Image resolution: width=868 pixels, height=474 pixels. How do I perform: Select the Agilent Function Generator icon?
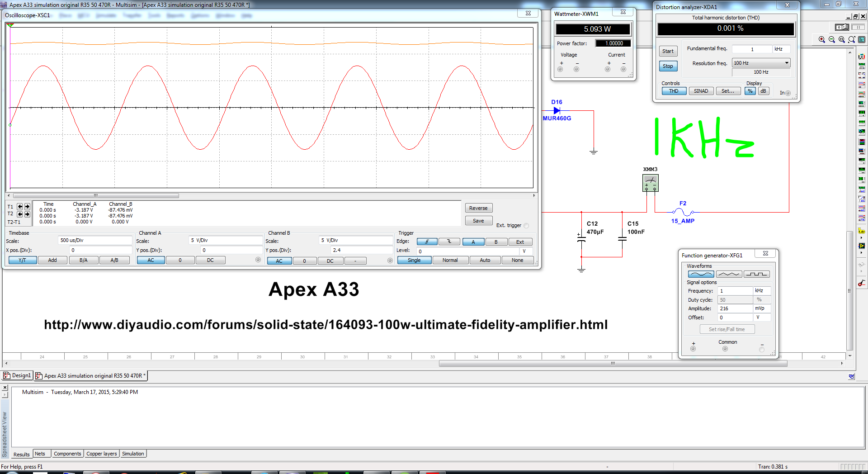(862, 190)
